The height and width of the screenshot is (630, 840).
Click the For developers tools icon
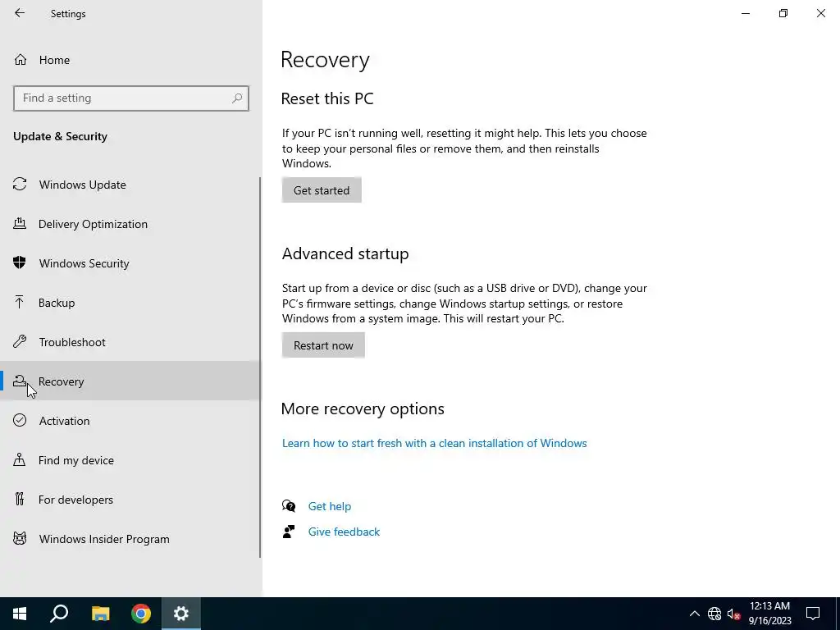pyautogui.click(x=20, y=500)
